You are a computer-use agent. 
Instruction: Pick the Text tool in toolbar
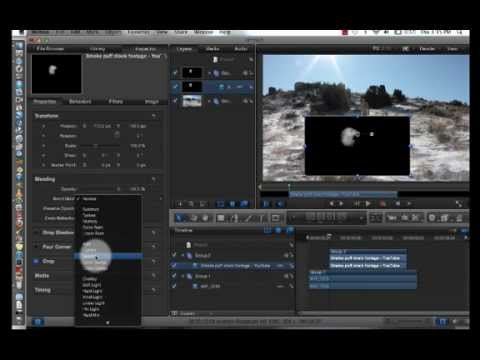click(x=262, y=218)
